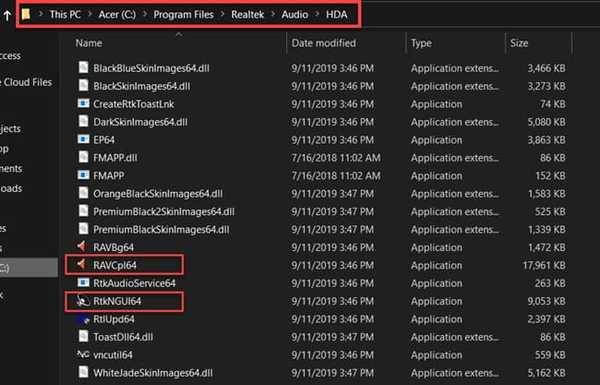Viewport: 600px width, 385px height.
Task: Click ToastDll64.dll file icon
Action: (x=83, y=336)
